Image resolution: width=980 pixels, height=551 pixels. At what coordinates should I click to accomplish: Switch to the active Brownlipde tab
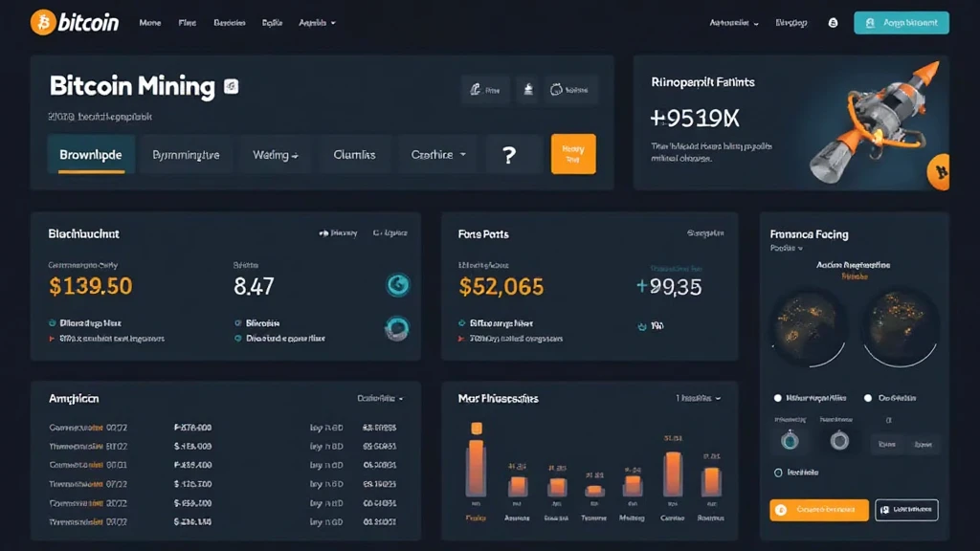pos(91,154)
